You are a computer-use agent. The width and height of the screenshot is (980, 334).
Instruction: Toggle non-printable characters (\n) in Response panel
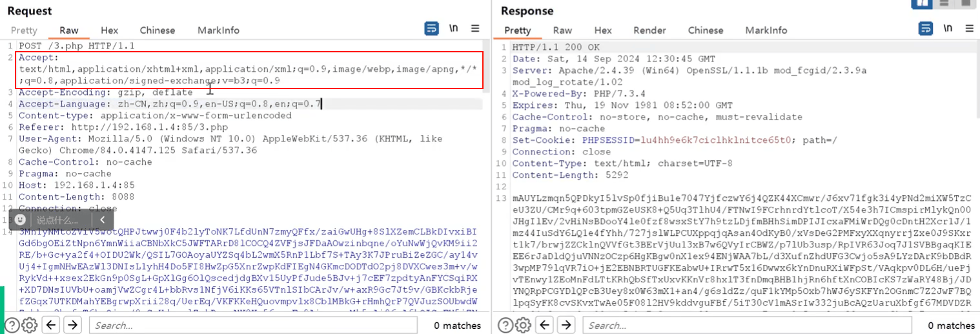[948, 28]
